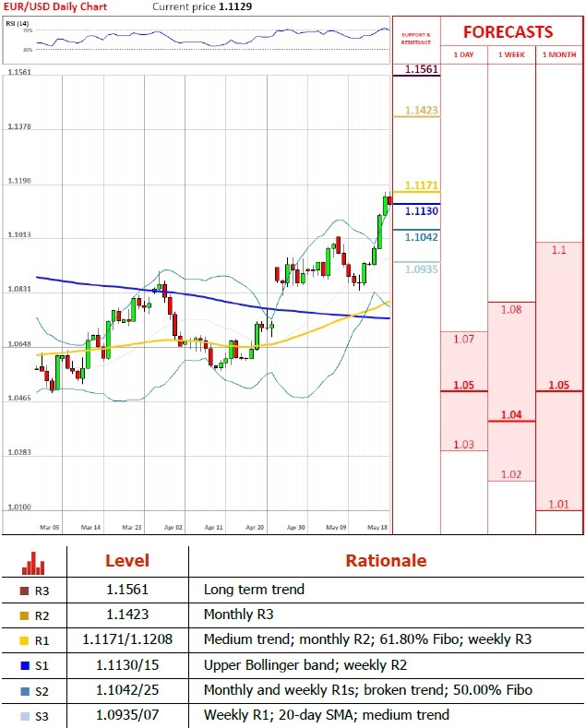Click the R3 dark red swatch
Screen dimensions: 586x728
pos(25,591)
